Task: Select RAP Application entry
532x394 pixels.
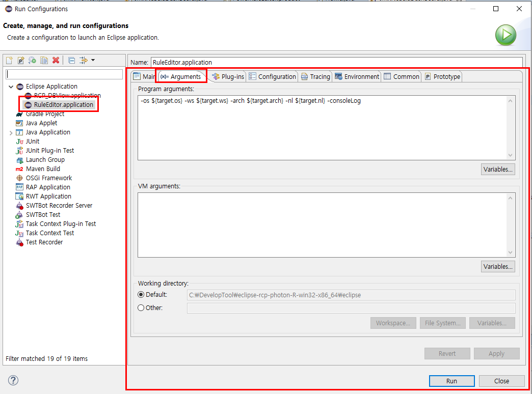Action: click(x=48, y=187)
